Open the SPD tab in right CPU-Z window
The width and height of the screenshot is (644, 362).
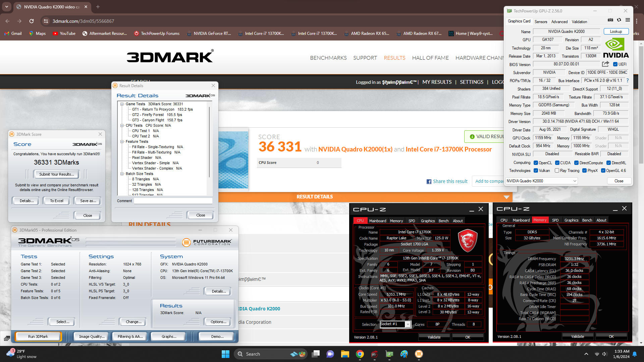555,220
